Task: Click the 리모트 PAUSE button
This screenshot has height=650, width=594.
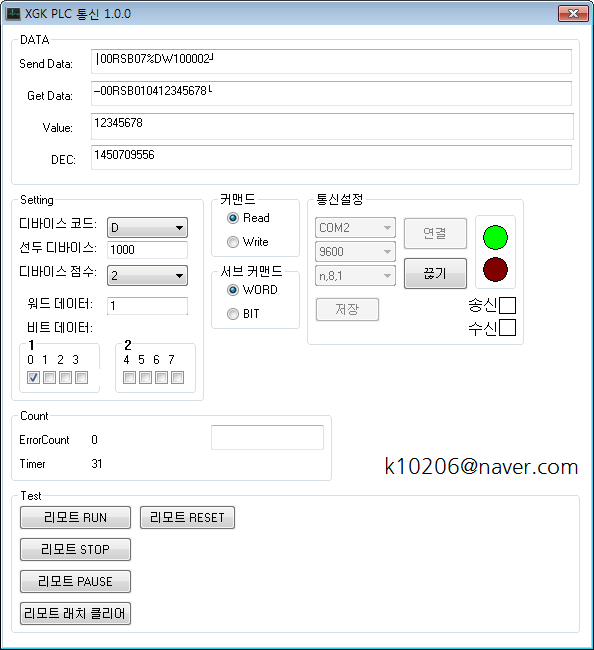Action: point(75,582)
